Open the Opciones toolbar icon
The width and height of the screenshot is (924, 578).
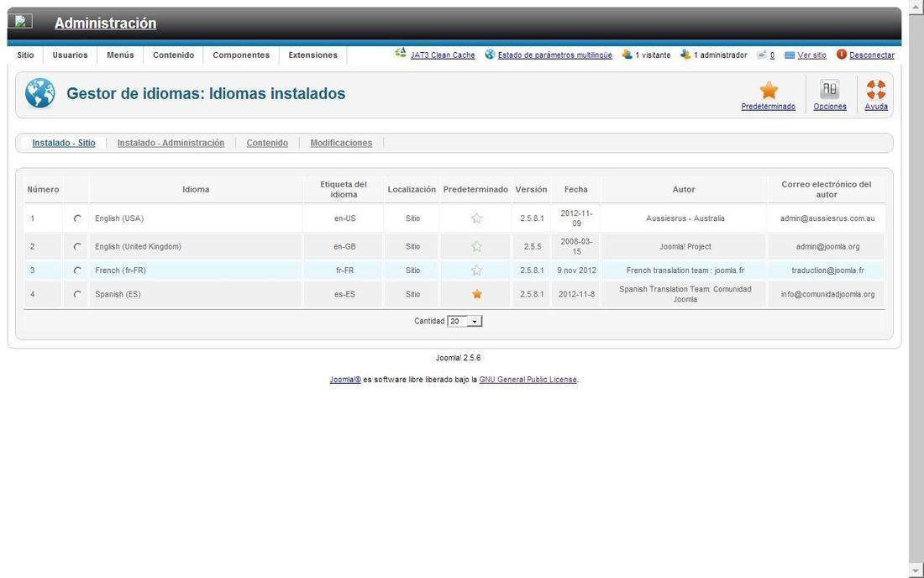tap(830, 90)
